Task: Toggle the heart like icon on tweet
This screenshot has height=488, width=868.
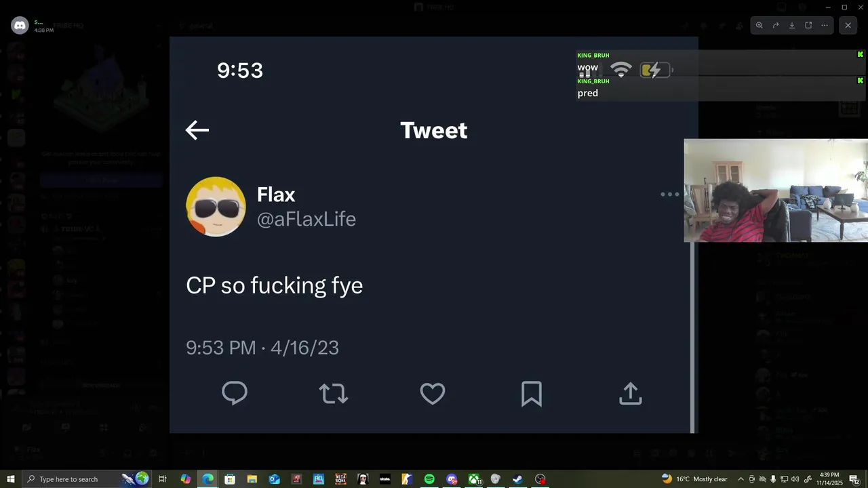Action: 433,393
